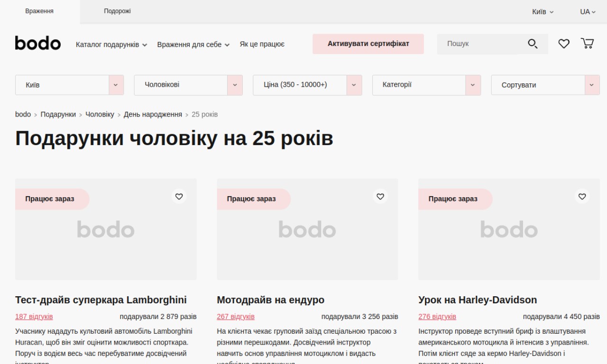Screen dimensions: 607x364
Task: Open the Категорії filter dropdown
Action: (426, 85)
